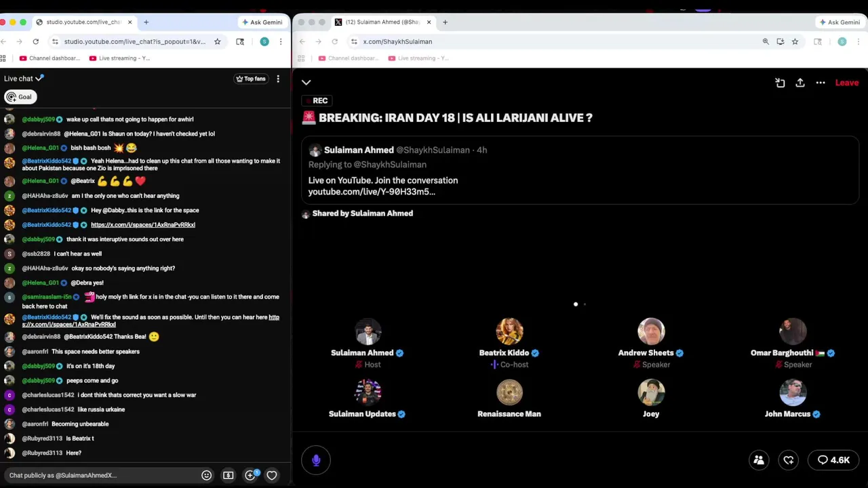Collapse the Space with down chevron
The height and width of the screenshot is (488, 868).
click(x=306, y=83)
